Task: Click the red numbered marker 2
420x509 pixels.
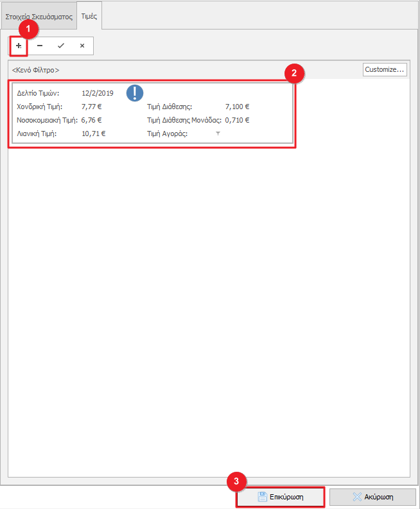Action: coord(294,73)
